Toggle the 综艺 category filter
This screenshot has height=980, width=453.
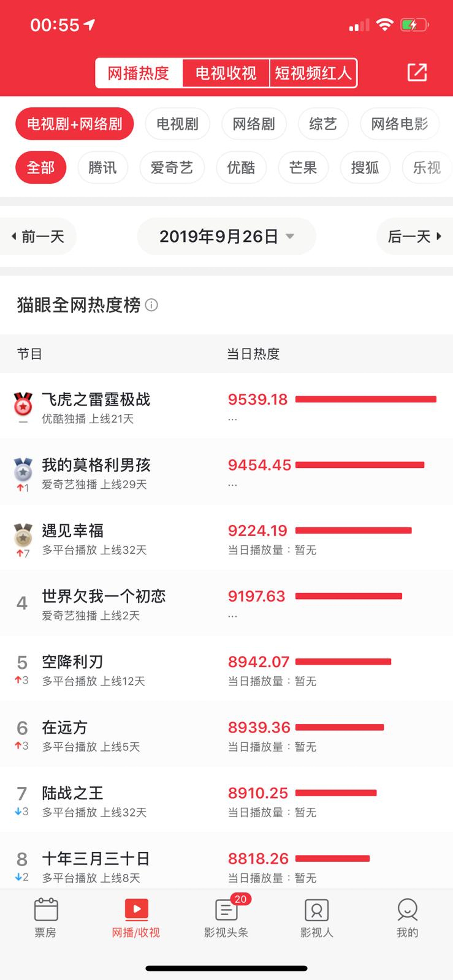(x=323, y=124)
